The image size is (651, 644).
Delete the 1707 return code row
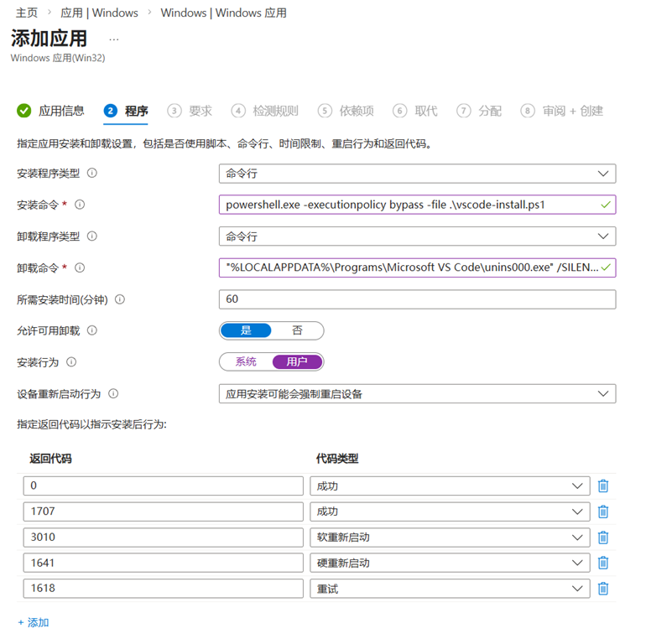pyautogui.click(x=602, y=512)
